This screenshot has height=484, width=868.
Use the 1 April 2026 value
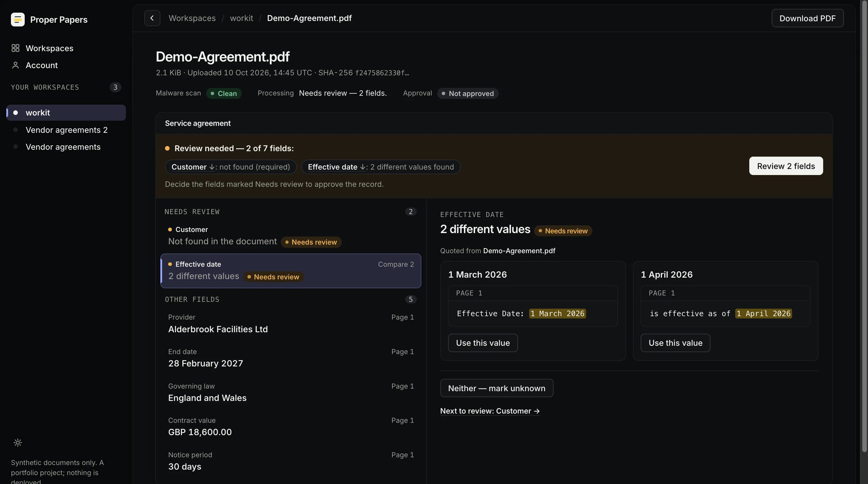click(675, 343)
